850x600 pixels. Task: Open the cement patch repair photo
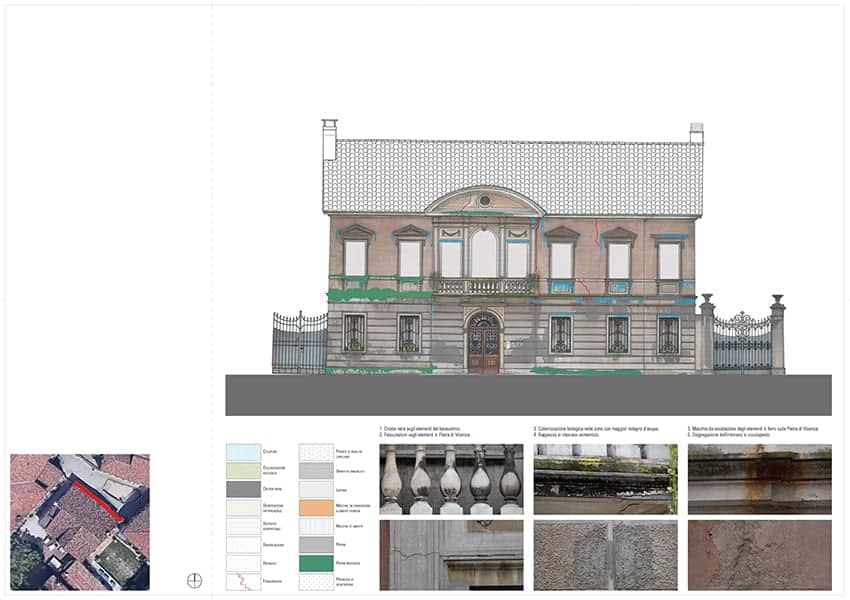[605, 554]
